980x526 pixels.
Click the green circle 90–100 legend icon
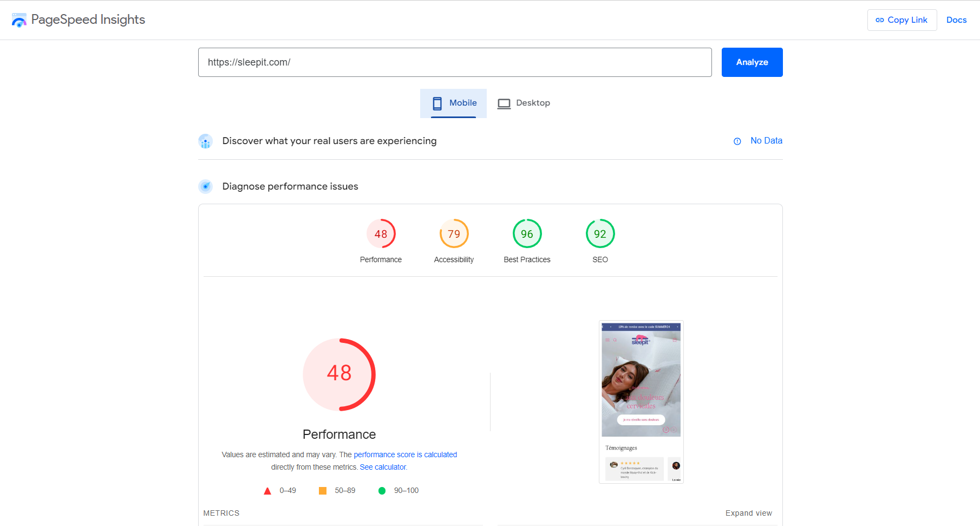pos(382,491)
